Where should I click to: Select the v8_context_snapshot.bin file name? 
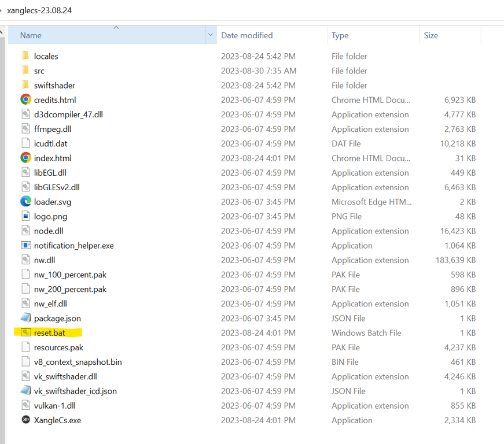pos(78,362)
